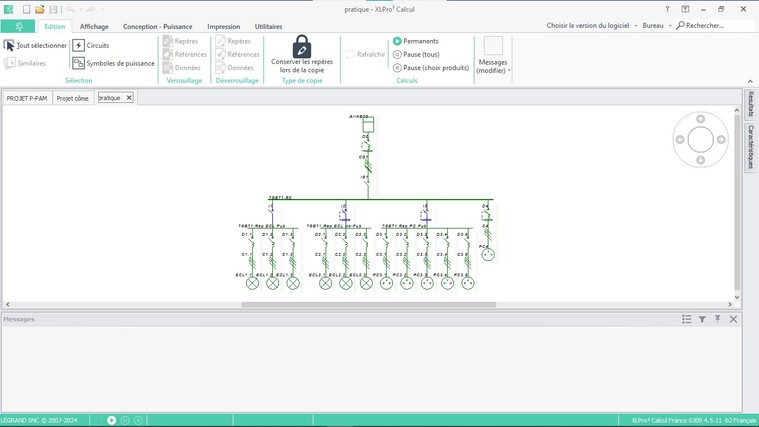Open the redo history dropdown arrow
The height and width of the screenshot is (427, 759).
(102, 10)
